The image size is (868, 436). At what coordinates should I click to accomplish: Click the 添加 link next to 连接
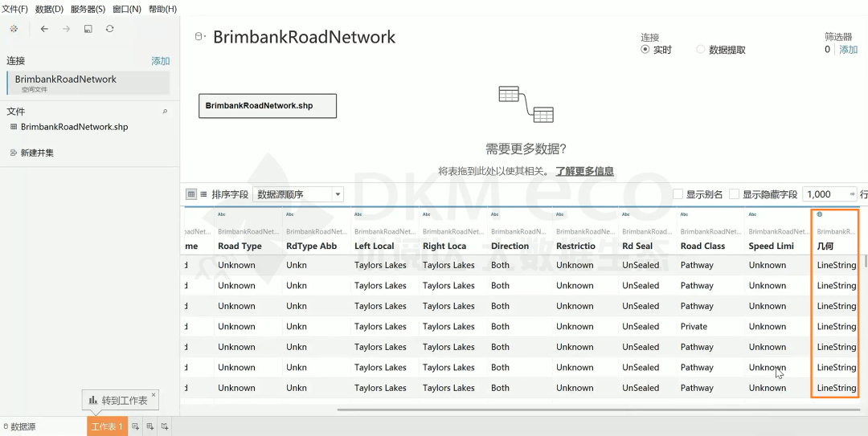pos(161,61)
